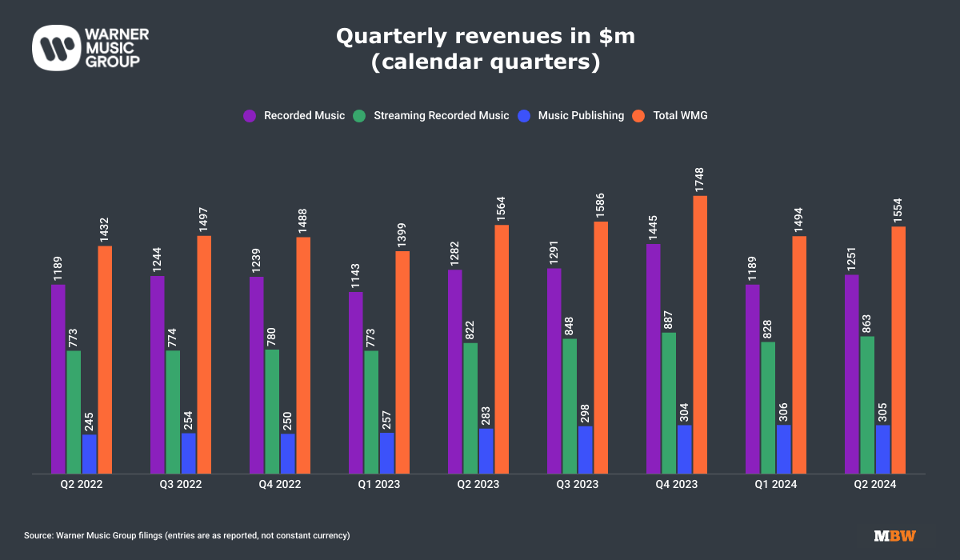Click the orange Total WMG legend dot
960x560 pixels.
pyautogui.click(x=639, y=115)
